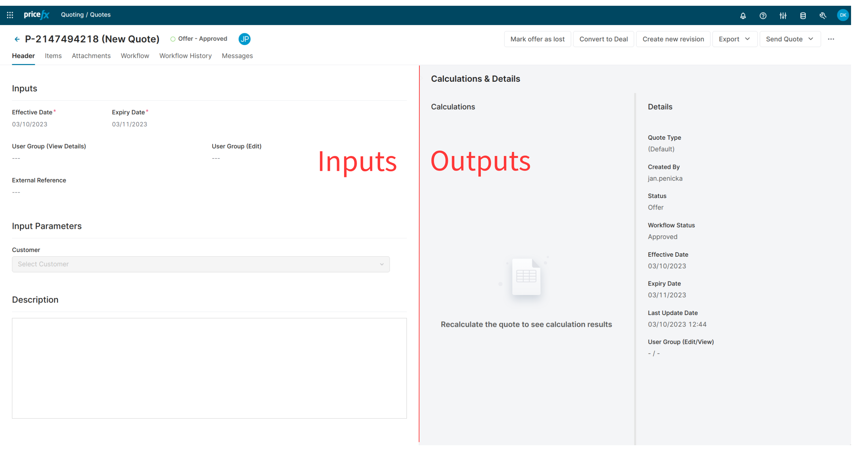
Task: Switch to the Items tab
Action: 53,56
